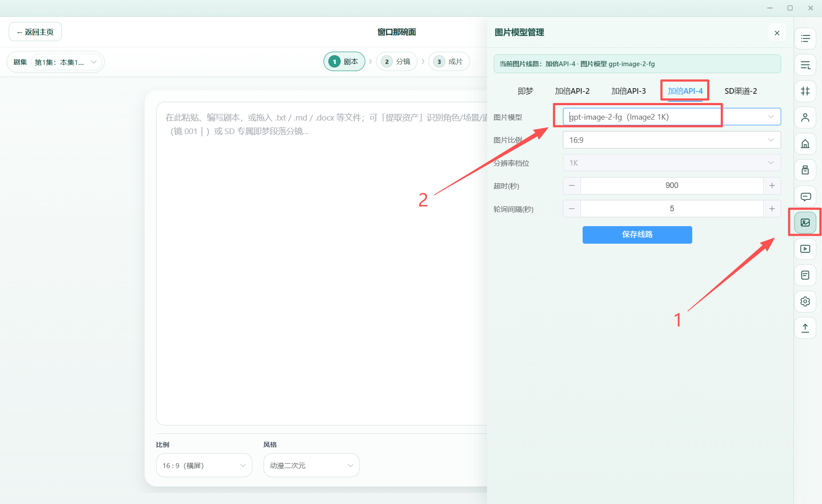822x504 pixels.
Task: Switch to the 即梦 tab
Action: tap(525, 91)
